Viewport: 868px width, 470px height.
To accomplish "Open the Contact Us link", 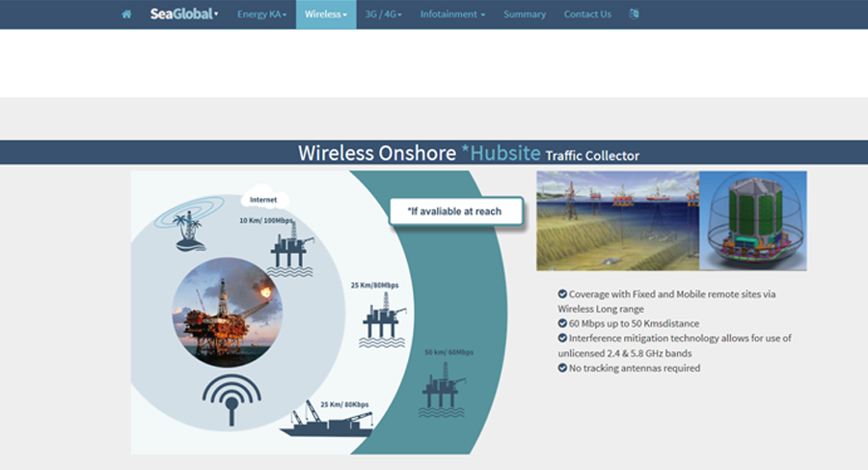I will click(587, 14).
